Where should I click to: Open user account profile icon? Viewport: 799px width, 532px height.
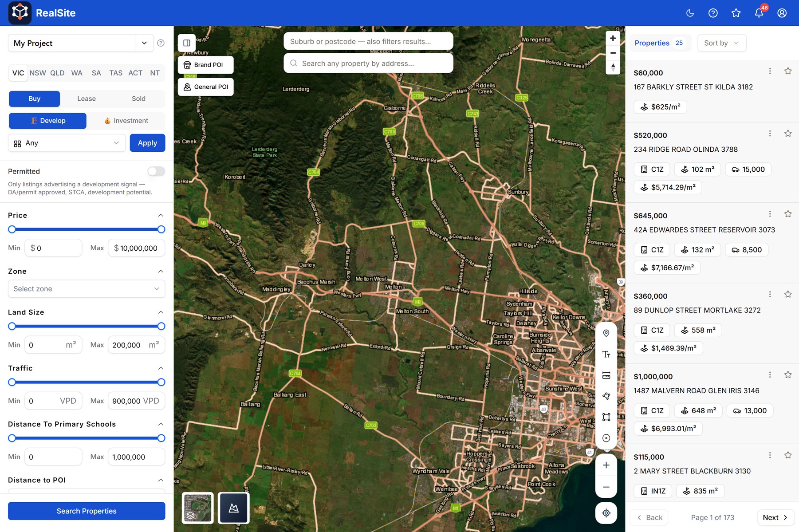tap(782, 13)
